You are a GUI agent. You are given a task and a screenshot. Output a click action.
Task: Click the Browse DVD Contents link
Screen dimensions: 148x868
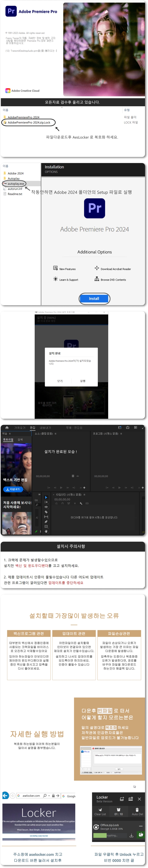113,280
